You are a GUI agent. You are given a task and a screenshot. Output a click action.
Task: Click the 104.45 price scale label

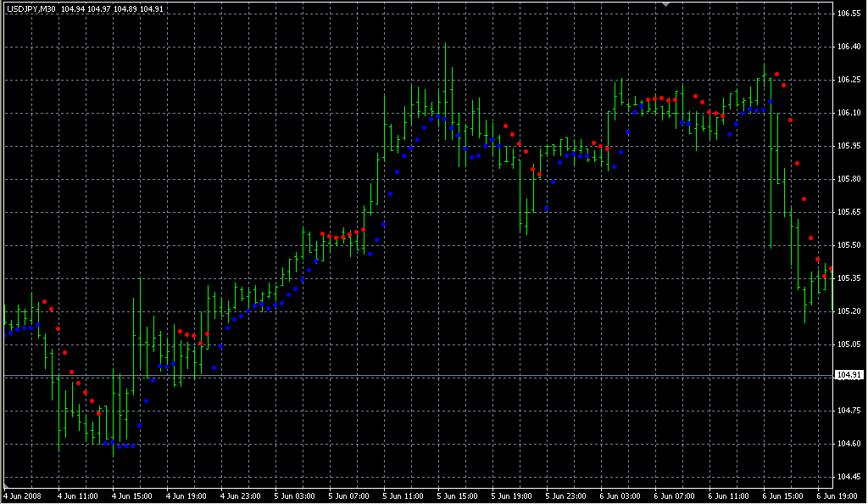point(849,476)
